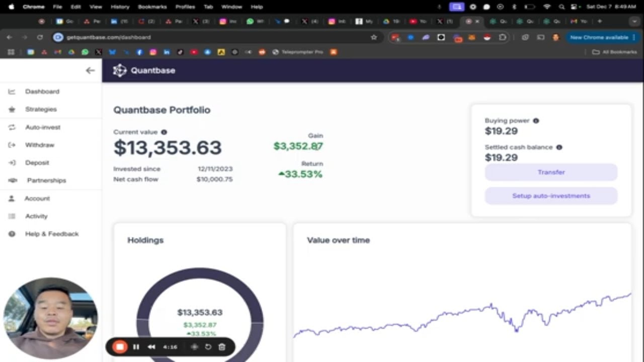Reload the page in Chrome
This screenshot has height=362, width=644.
click(x=40, y=37)
